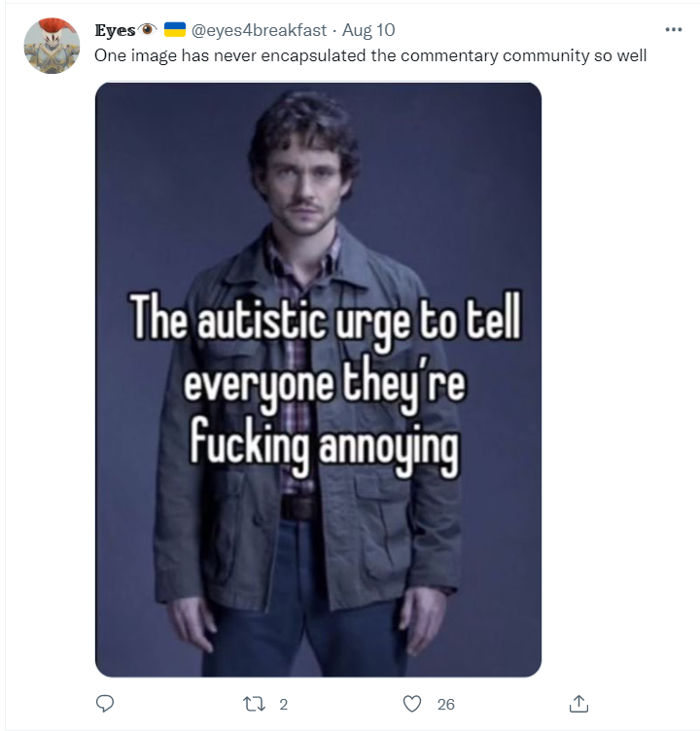Click the retweet count "2"
The height and width of the screenshot is (731, 700).
(284, 705)
